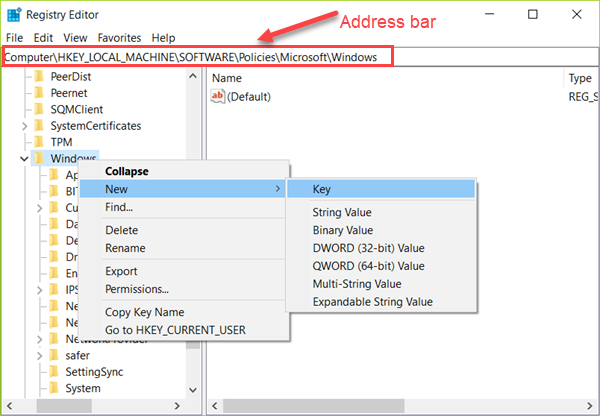Select the SQMClient key label

tap(77, 109)
